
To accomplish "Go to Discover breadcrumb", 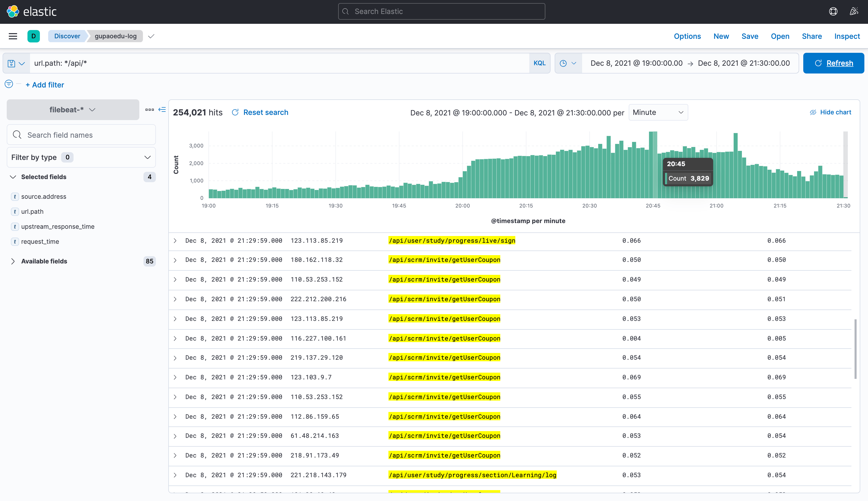I will 67,36.
